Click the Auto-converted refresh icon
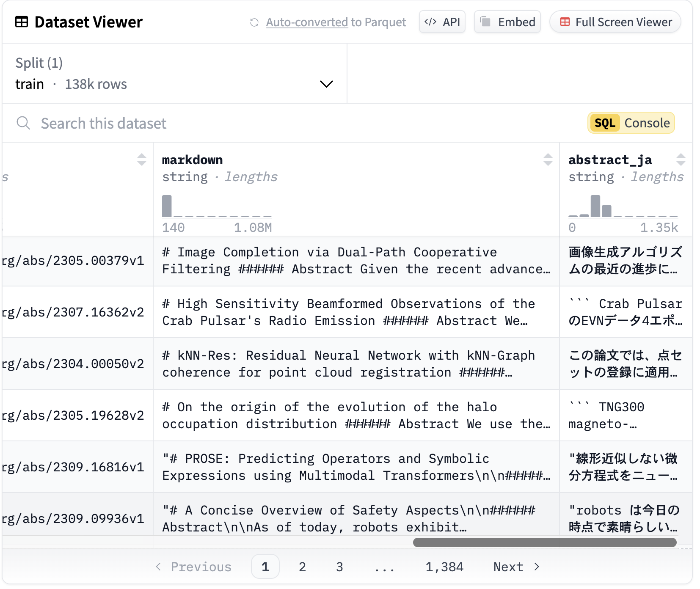Image resolution: width=700 pixels, height=589 pixels. [254, 22]
